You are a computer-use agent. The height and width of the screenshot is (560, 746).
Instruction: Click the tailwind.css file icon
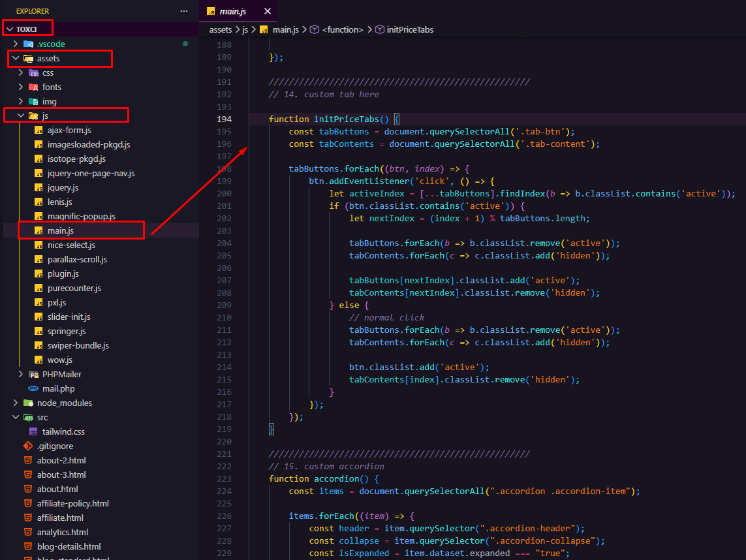pos(33,431)
